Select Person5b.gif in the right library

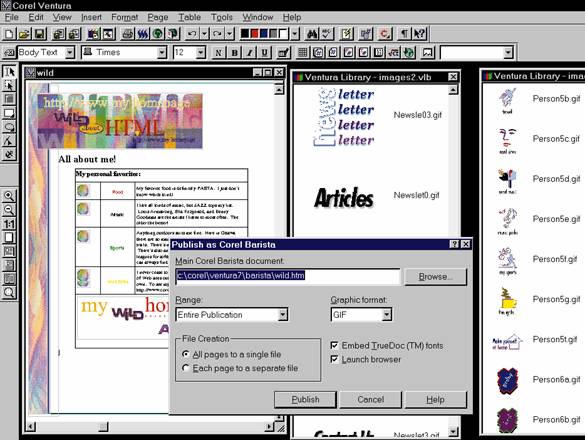(x=556, y=99)
